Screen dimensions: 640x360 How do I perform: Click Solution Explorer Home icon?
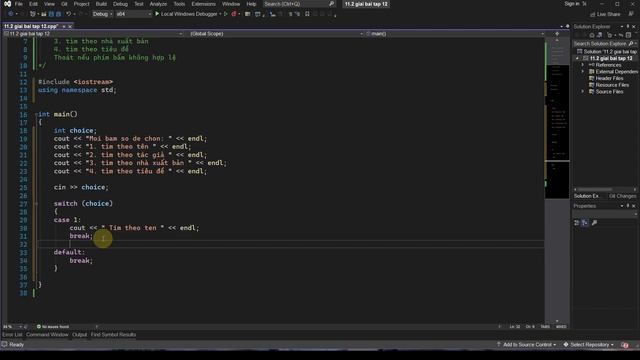coord(592,36)
